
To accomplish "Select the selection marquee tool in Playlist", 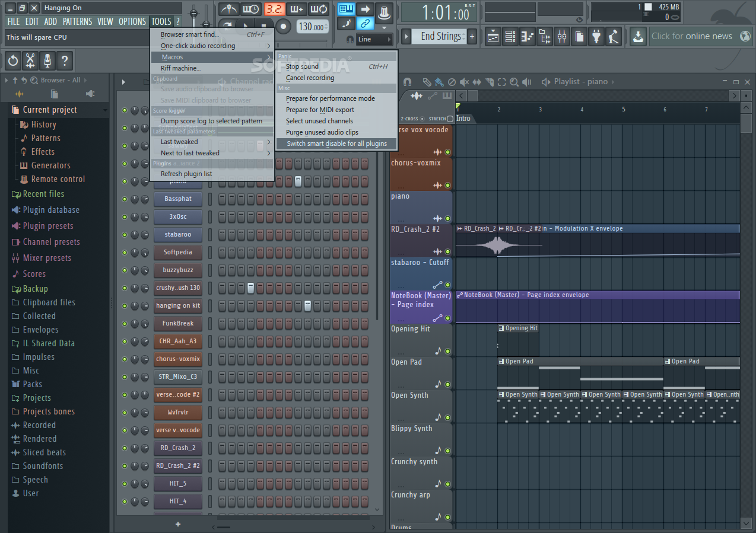I will coord(501,82).
